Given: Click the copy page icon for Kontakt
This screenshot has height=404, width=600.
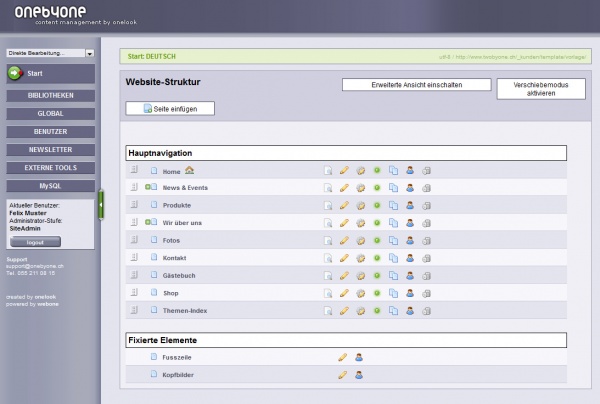Looking at the screenshot, I should pyautogui.click(x=393, y=258).
